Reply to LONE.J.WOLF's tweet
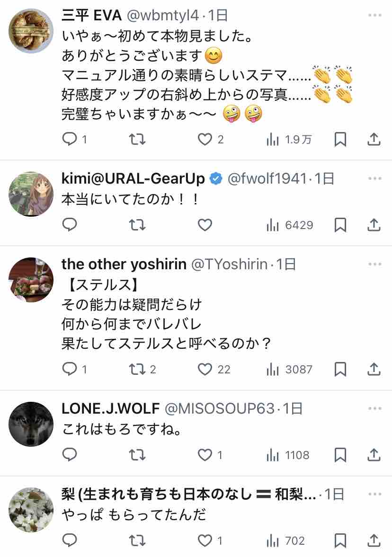 coord(70,455)
